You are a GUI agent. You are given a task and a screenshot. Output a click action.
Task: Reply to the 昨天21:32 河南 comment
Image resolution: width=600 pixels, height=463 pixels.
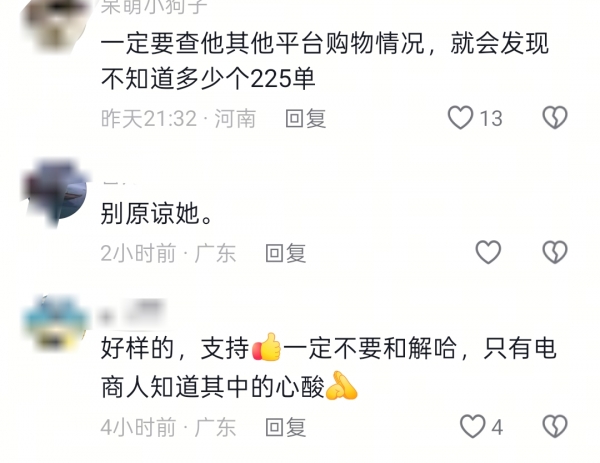(x=305, y=118)
